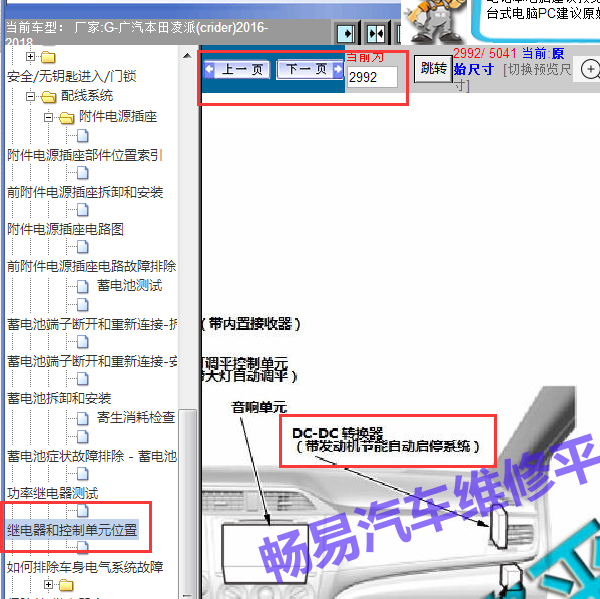Collapse the 配线系统 tree node

click(x=30, y=96)
